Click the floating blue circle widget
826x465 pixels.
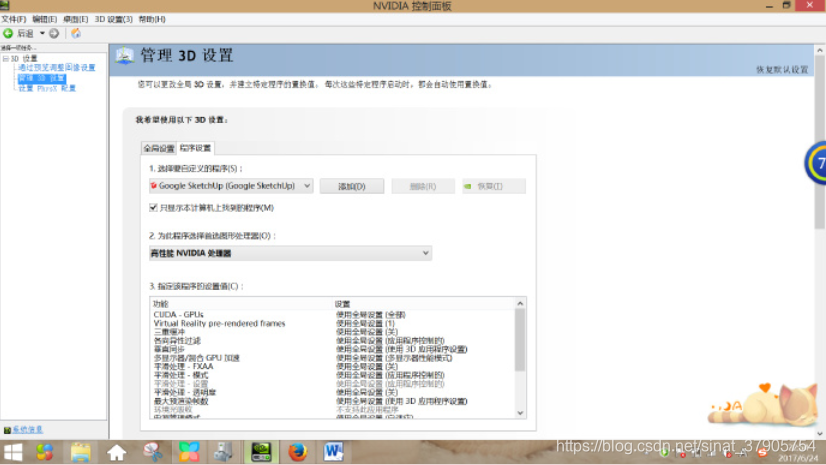click(x=815, y=163)
